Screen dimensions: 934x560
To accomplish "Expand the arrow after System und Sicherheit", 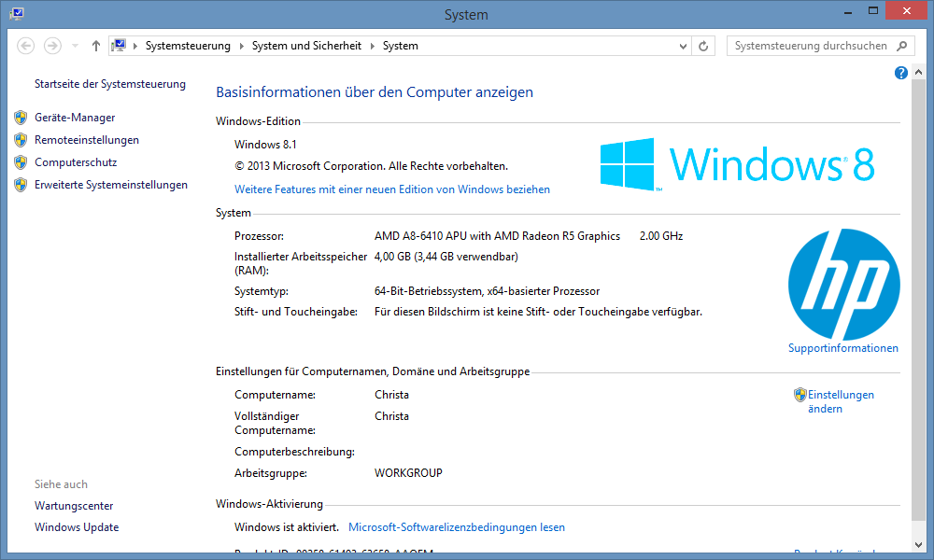I will point(373,46).
